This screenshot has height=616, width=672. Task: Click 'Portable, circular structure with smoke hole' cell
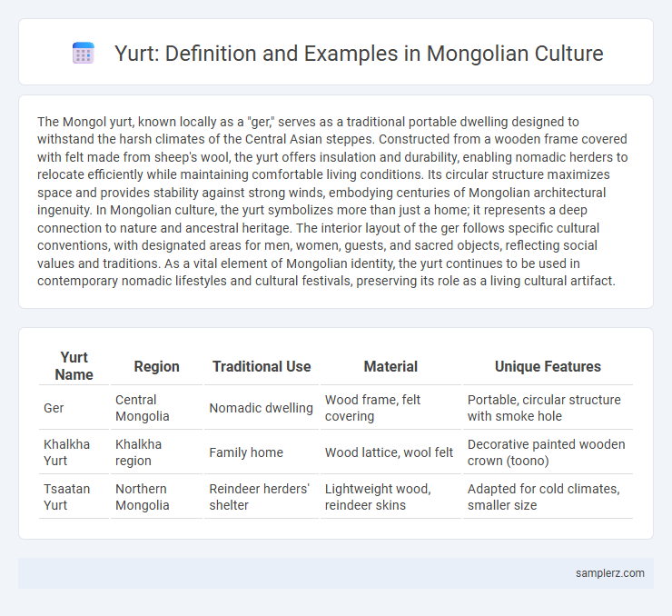[548, 408]
